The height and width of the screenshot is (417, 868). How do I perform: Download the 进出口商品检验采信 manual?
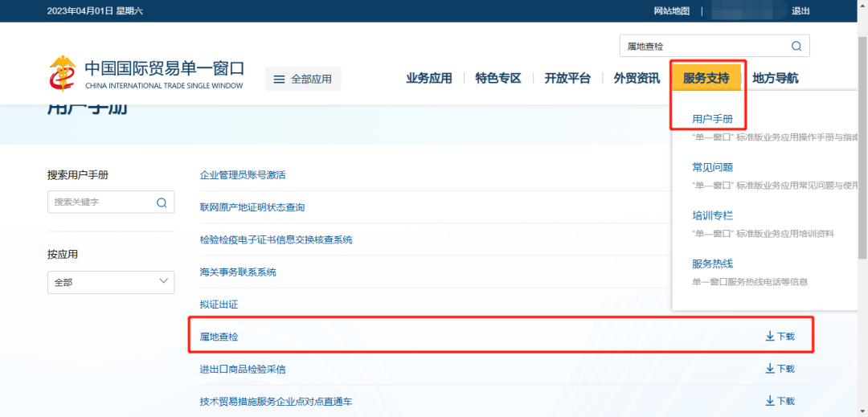780,369
